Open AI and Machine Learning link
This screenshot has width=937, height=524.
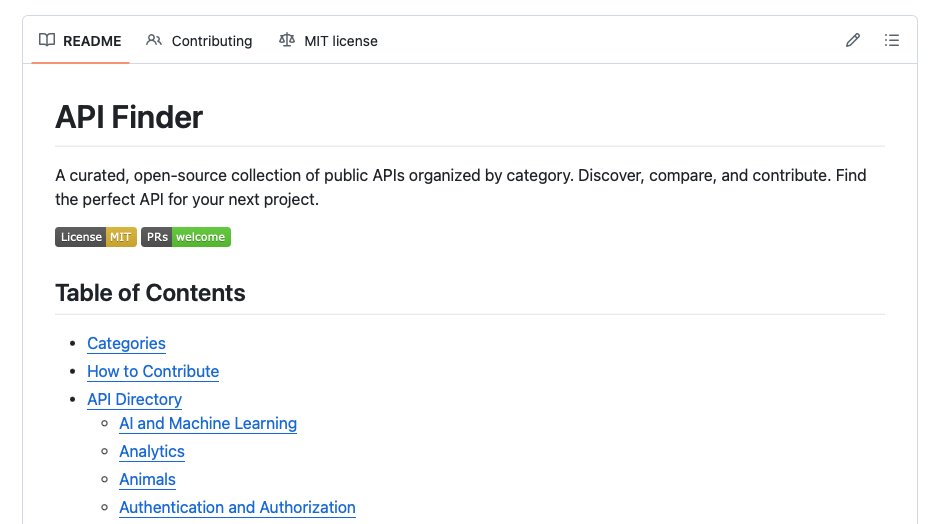(208, 424)
